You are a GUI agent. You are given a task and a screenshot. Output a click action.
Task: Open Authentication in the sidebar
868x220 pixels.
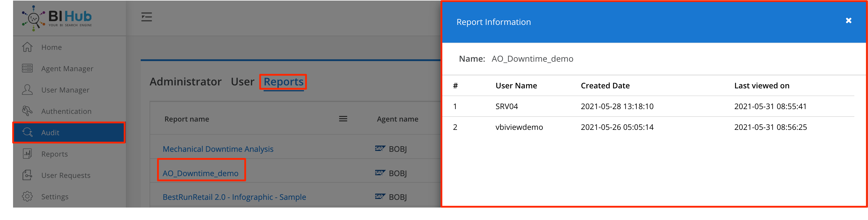point(66,111)
